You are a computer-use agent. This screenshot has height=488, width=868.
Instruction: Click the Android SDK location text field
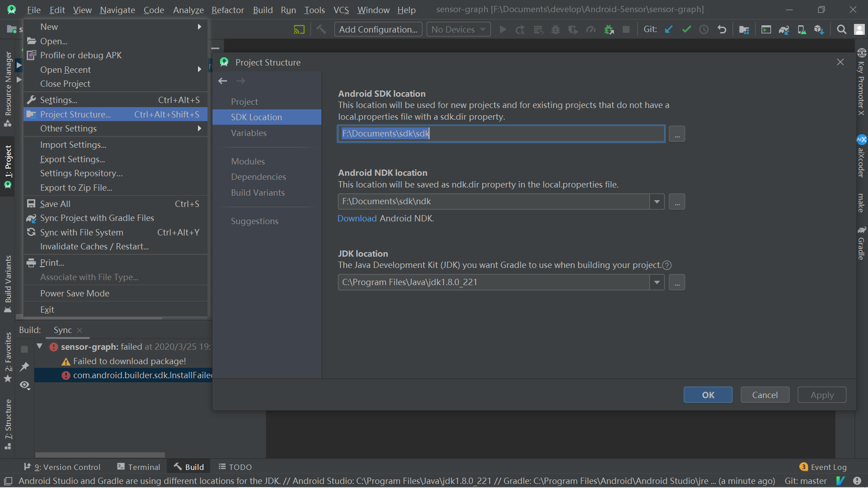coord(501,134)
